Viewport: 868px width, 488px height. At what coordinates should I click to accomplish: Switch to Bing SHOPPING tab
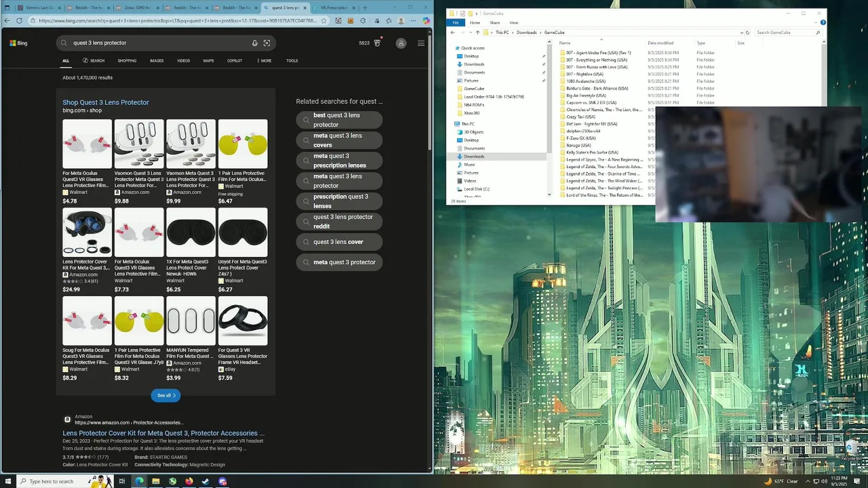127,60
